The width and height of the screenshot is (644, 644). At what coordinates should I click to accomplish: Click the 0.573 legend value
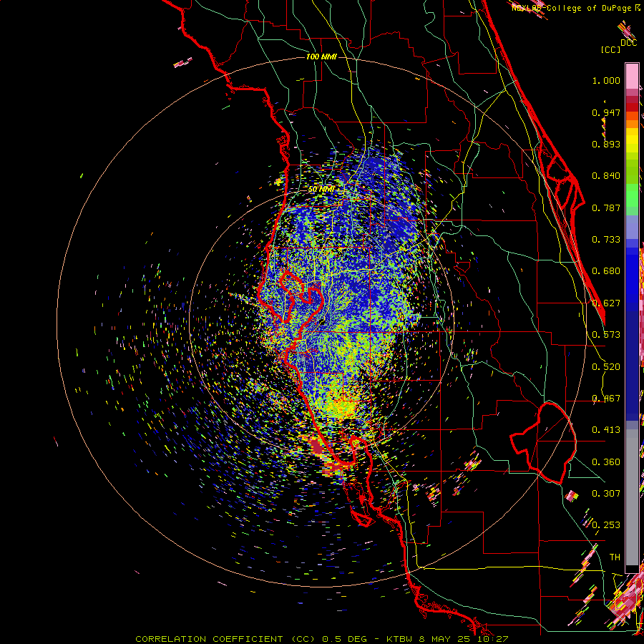tap(606, 335)
